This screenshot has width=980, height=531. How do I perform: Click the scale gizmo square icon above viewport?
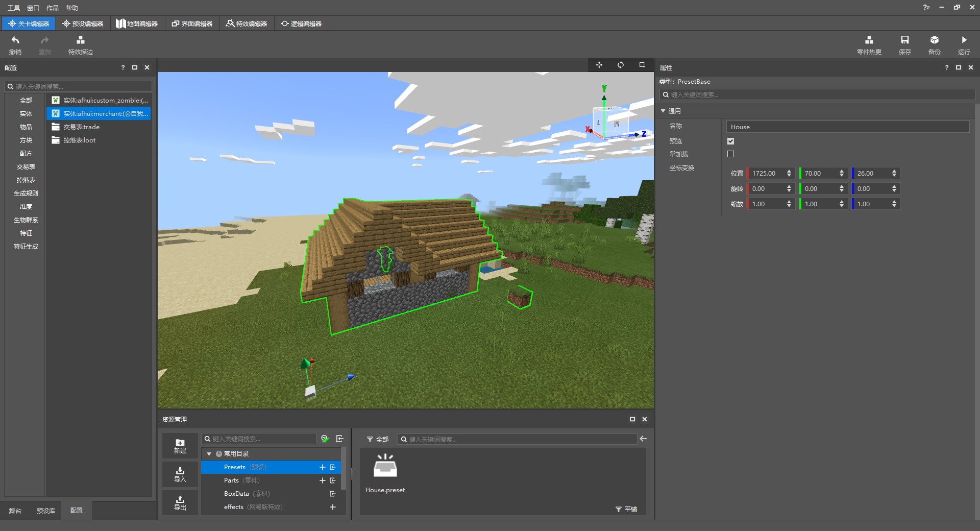[x=642, y=65]
